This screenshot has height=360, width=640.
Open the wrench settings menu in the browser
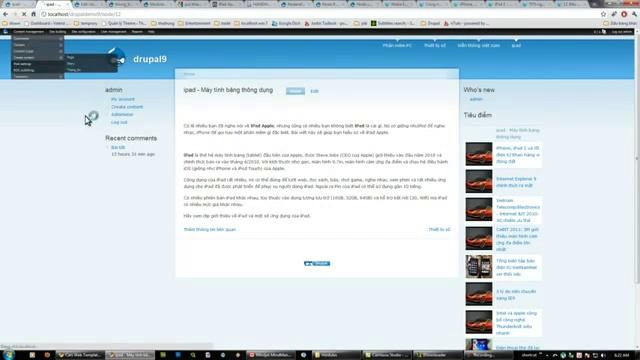[634, 14]
